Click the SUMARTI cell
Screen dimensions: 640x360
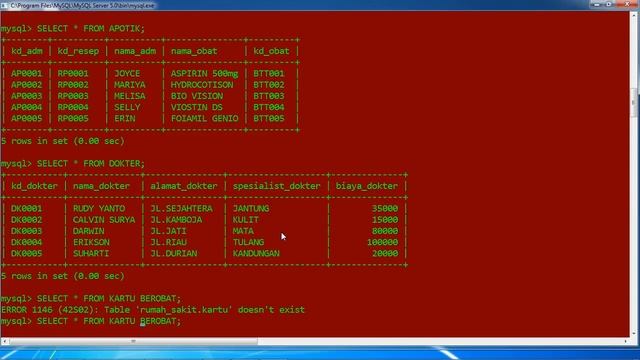91,253
